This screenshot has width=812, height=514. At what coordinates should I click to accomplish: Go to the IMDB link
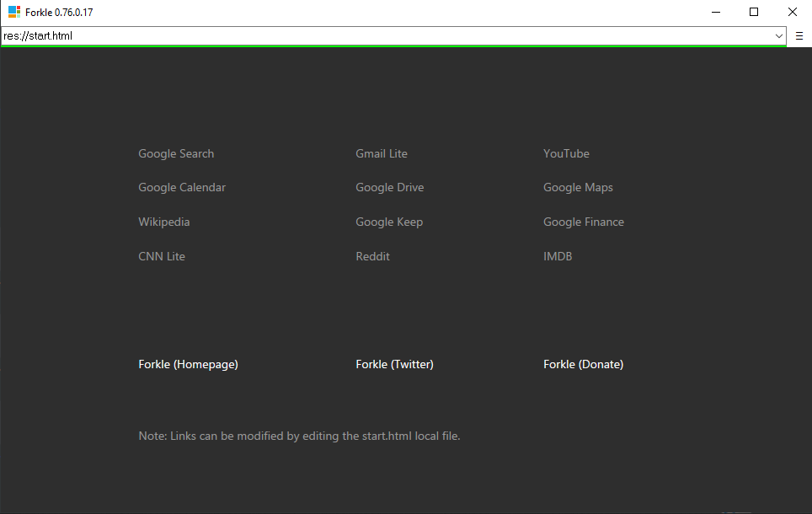tap(558, 256)
